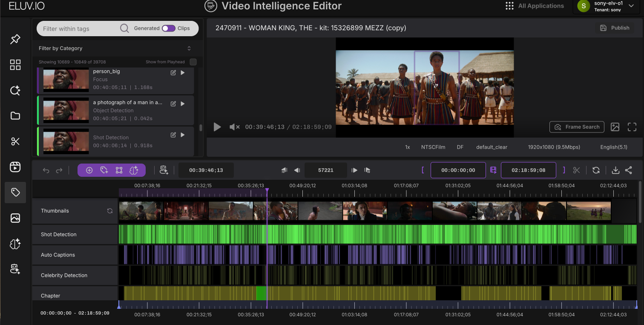This screenshot has width=644, height=325.
Task: Click the add tag icon in purple toolbar
Action: pyautogui.click(x=104, y=170)
